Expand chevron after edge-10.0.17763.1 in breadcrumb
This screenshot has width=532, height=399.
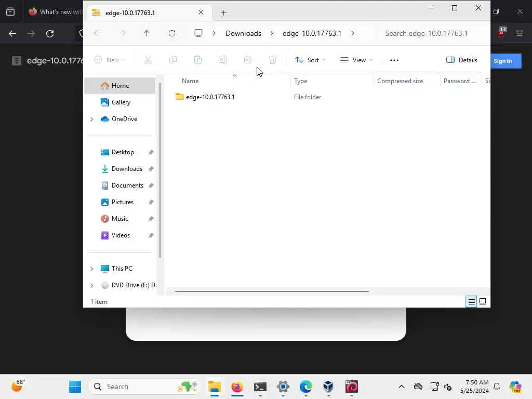(353, 33)
